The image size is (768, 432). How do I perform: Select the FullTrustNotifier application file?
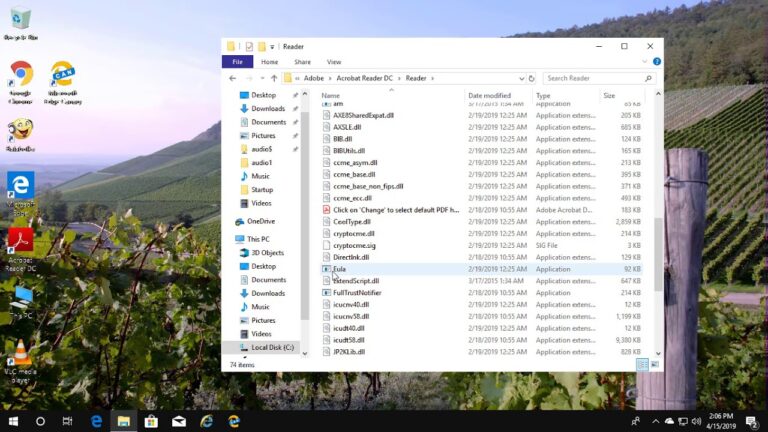[359, 293]
